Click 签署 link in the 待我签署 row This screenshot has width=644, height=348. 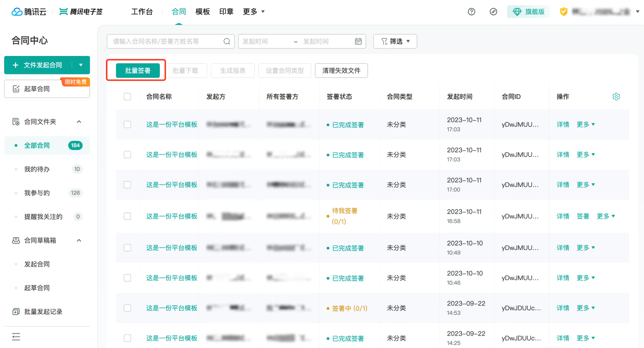click(x=583, y=216)
